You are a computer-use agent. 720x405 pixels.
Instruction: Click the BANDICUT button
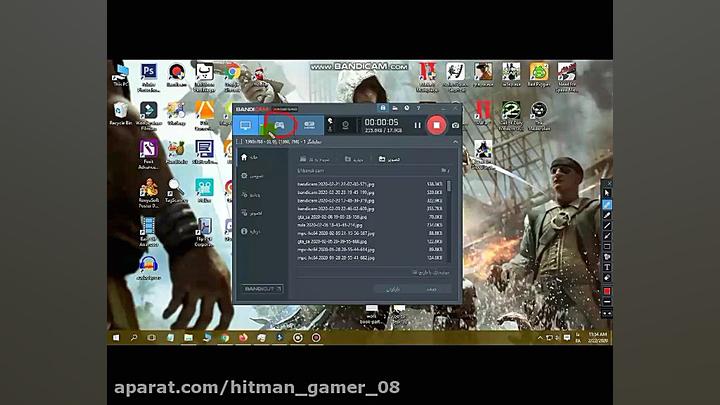tap(262, 289)
